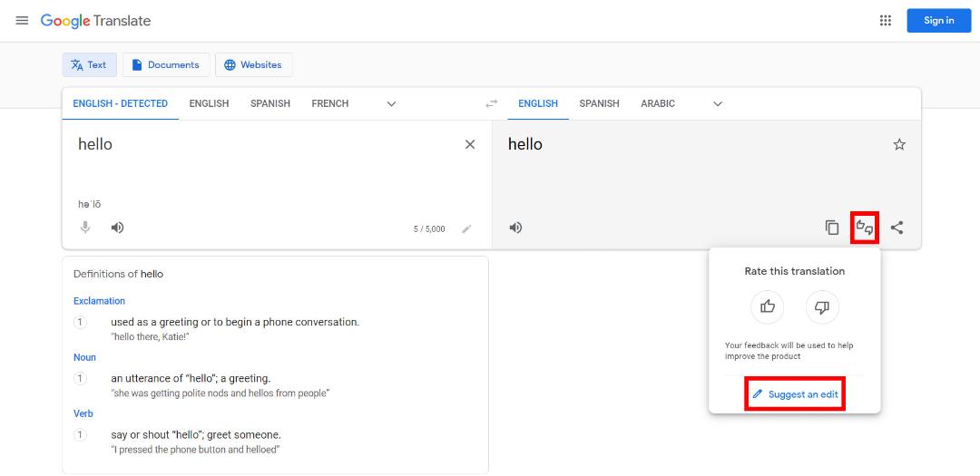
Task: Toggle the rate translation feedback button
Action: coord(865,228)
